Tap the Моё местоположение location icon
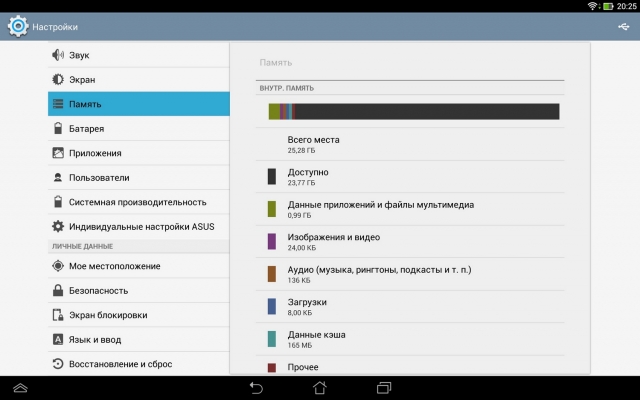 (58, 266)
